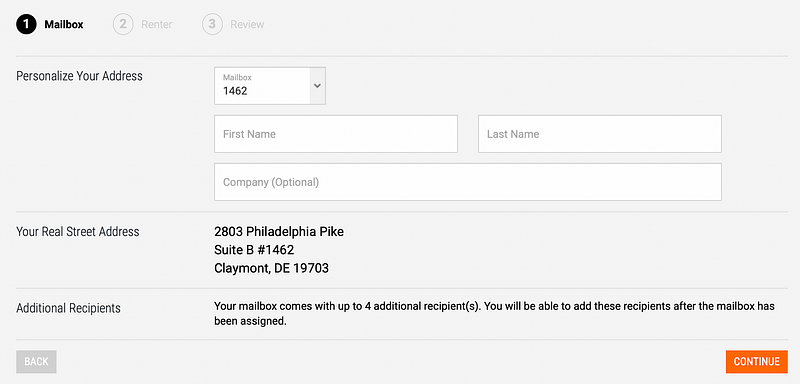Click the Personalize Your Address heading
Screen dimensions: 800x384
pyautogui.click(x=80, y=76)
